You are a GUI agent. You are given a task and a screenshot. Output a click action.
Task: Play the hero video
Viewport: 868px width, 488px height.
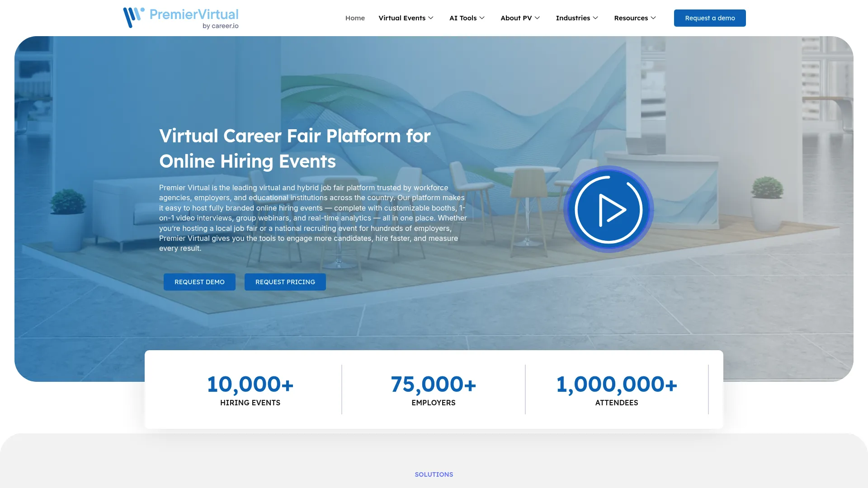pyautogui.click(x=609, y=210)
